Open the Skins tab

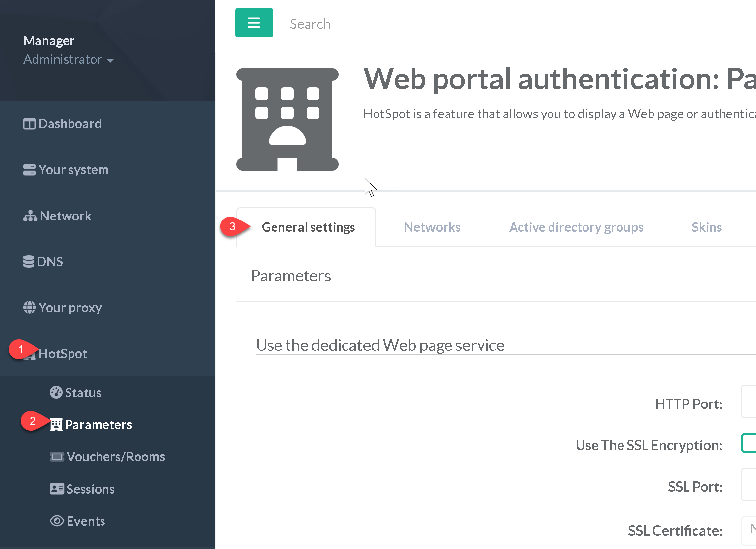[x=706, y=227]
